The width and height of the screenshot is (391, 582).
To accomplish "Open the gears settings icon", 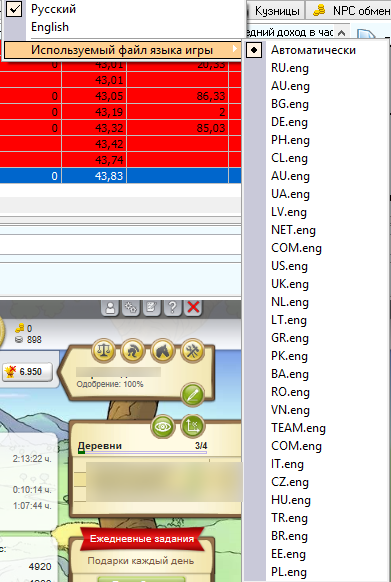I will [x=131, y=308].
